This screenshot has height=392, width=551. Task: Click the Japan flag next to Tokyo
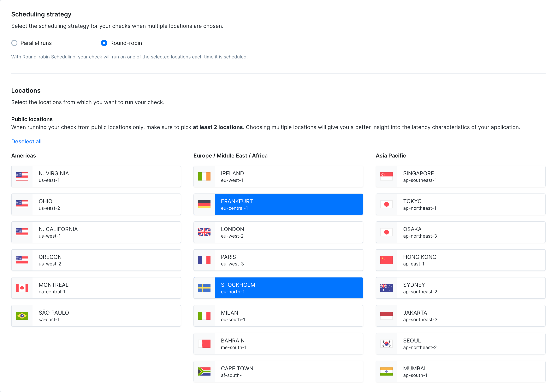pos(386,204)
